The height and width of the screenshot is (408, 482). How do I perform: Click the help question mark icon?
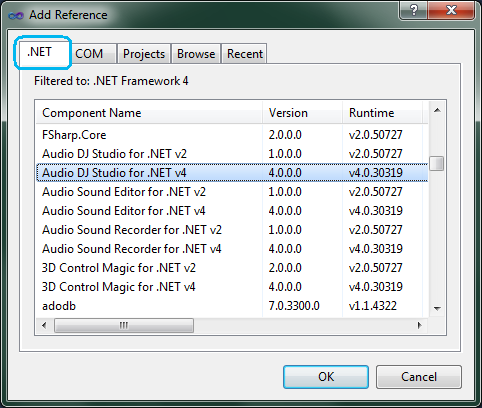(x=413, y=10)
